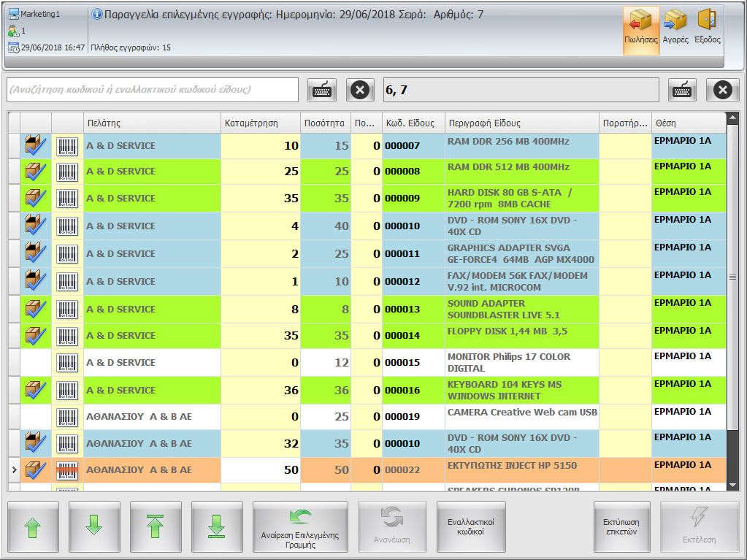Click Ποσότητα cell showing 12
This screenshot has height=560, width=747.
tap(326, 362)
